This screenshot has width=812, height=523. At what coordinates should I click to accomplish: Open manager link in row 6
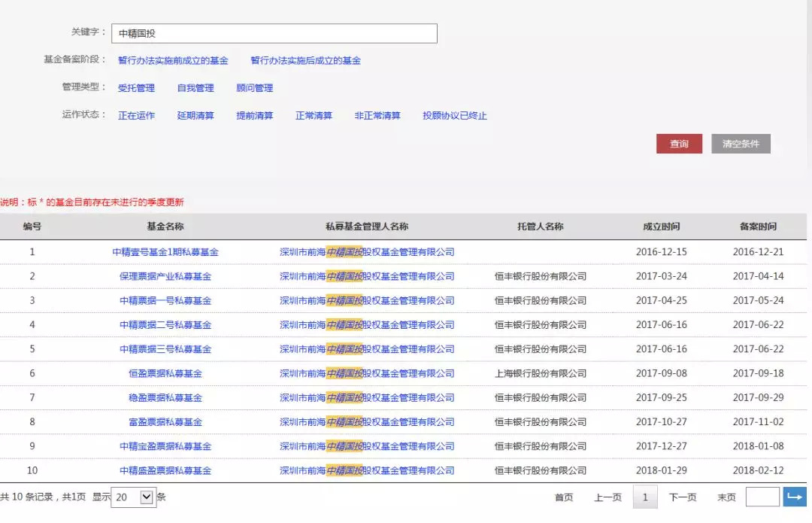[367, 373]
